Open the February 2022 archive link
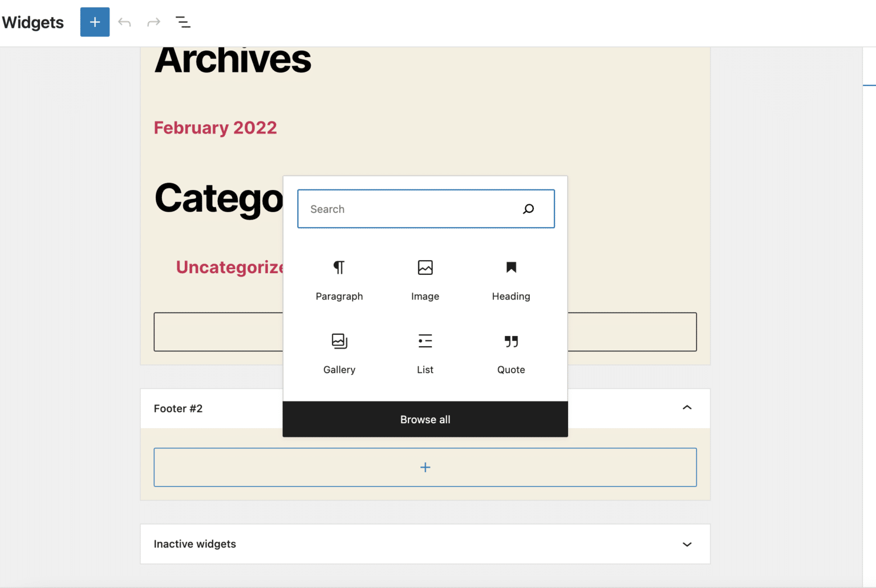The image size is (876, 588). tap(215, 127)
